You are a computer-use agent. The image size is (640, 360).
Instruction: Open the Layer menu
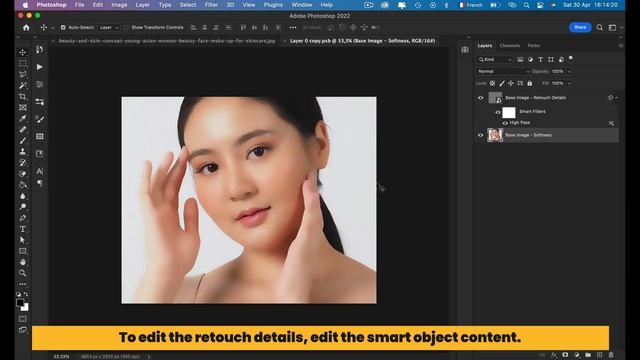click(x=142, y=5)
